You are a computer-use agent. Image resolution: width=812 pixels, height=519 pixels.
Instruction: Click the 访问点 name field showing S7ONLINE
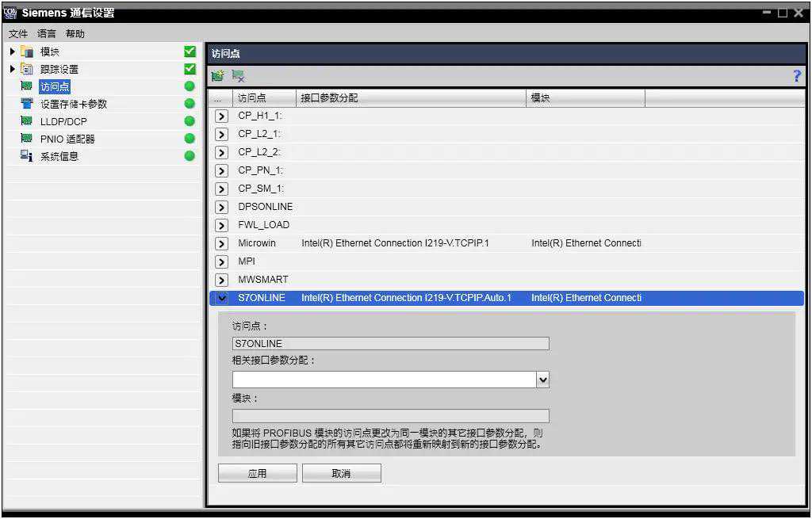tap(390, 344)
